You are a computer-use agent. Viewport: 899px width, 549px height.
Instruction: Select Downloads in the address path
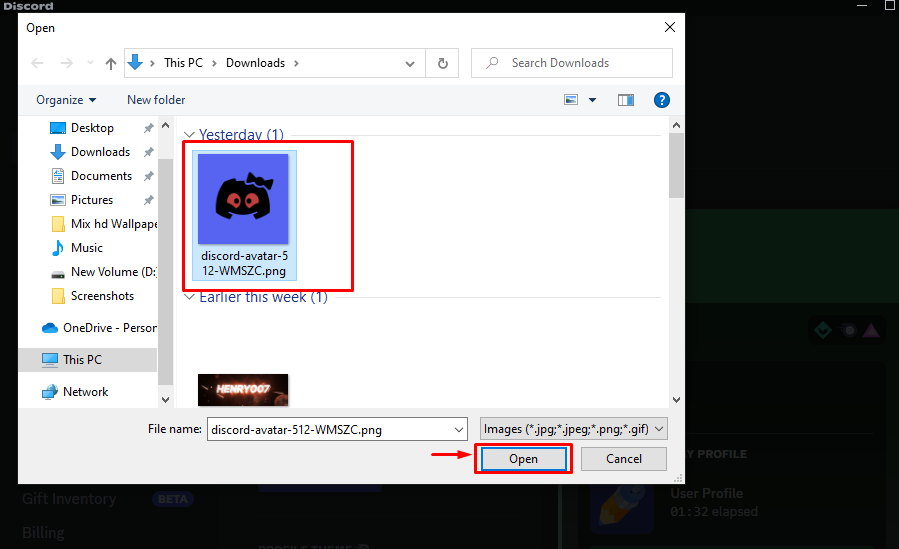(x=255, y=63)
